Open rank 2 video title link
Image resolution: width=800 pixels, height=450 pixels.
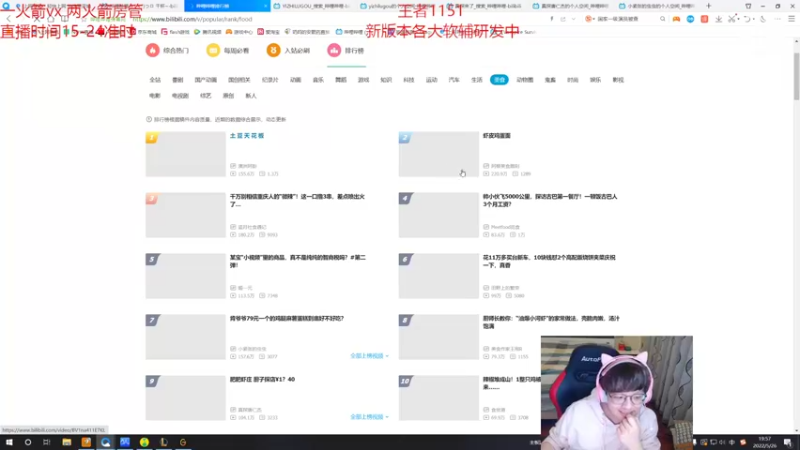(x=496, y=136)
